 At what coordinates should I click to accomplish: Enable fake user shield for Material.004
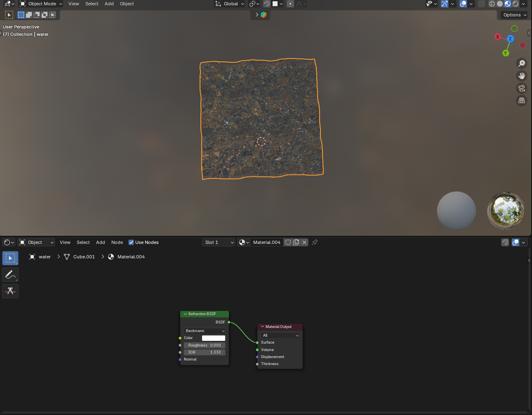(x=288, y=242)
